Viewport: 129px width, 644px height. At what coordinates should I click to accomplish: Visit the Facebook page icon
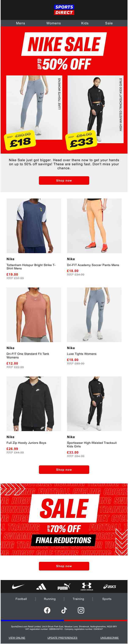(47, 610)
